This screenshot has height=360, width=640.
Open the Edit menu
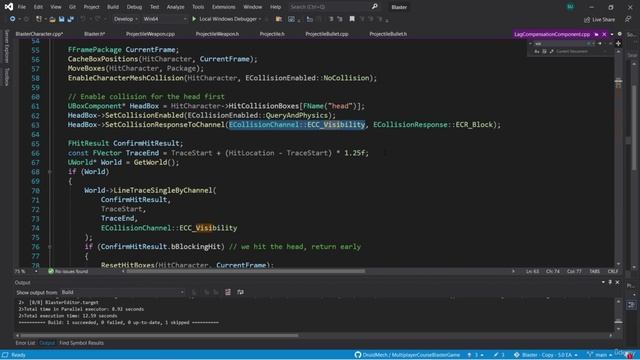click(x=38, y=7)
